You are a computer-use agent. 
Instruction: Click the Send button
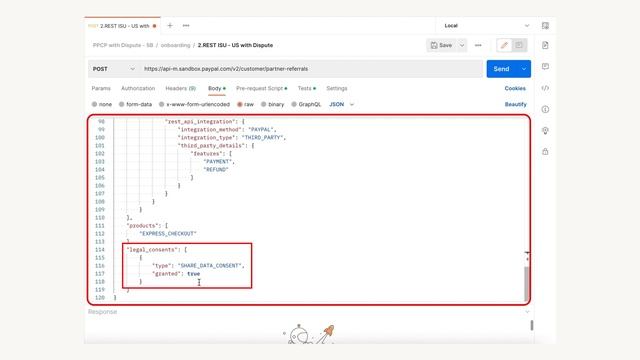502,69
